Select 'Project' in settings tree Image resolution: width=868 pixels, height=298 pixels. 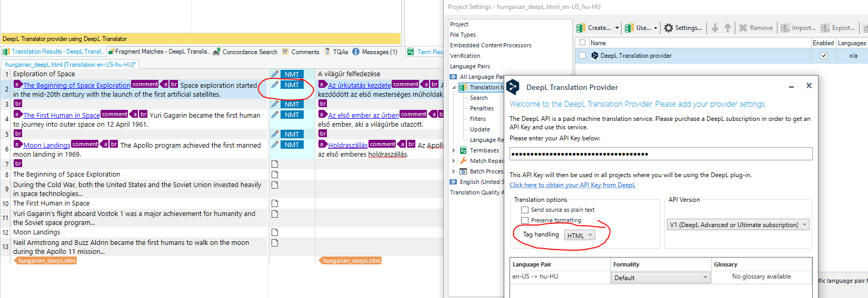[x=459, y=24]
